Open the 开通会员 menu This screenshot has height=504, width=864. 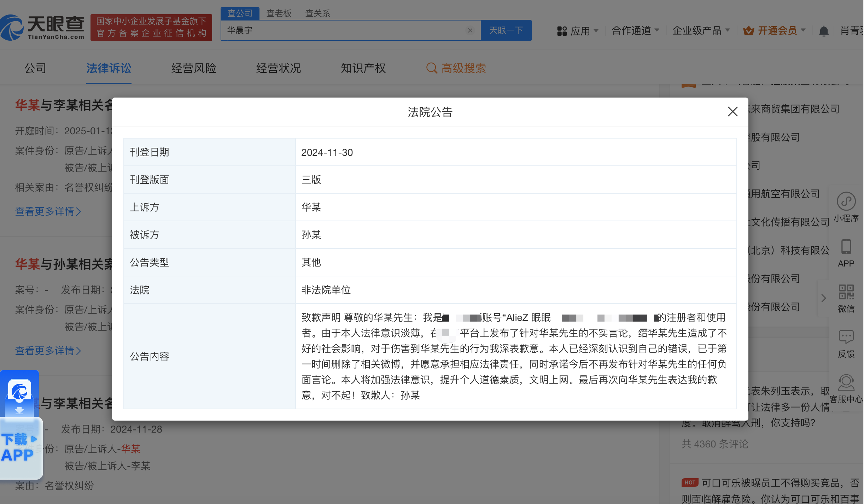(x=777, y=31)
